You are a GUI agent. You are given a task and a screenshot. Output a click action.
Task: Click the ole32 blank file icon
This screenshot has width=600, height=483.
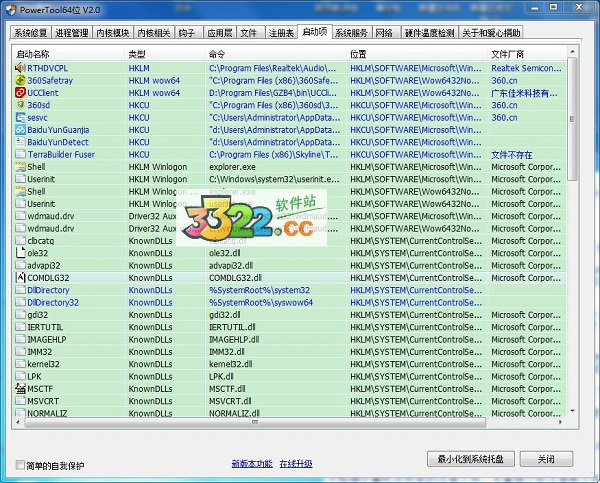20,253
